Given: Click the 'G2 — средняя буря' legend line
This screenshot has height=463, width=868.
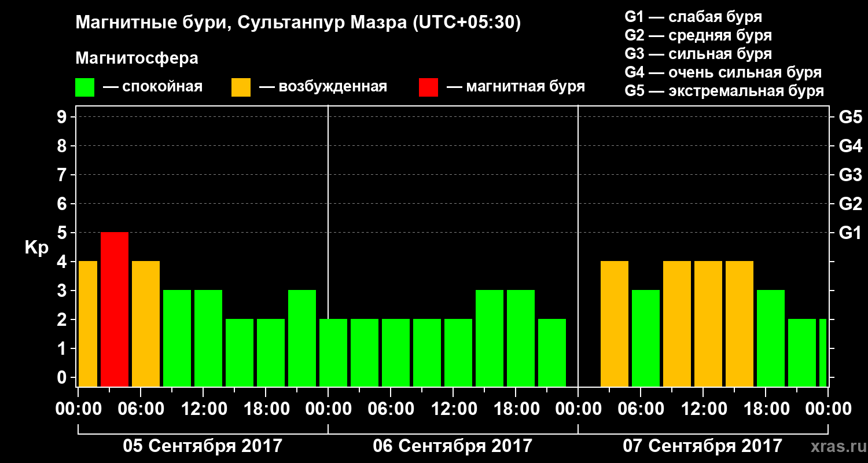Looking at the screenshot, I should (x=698, y=35).
